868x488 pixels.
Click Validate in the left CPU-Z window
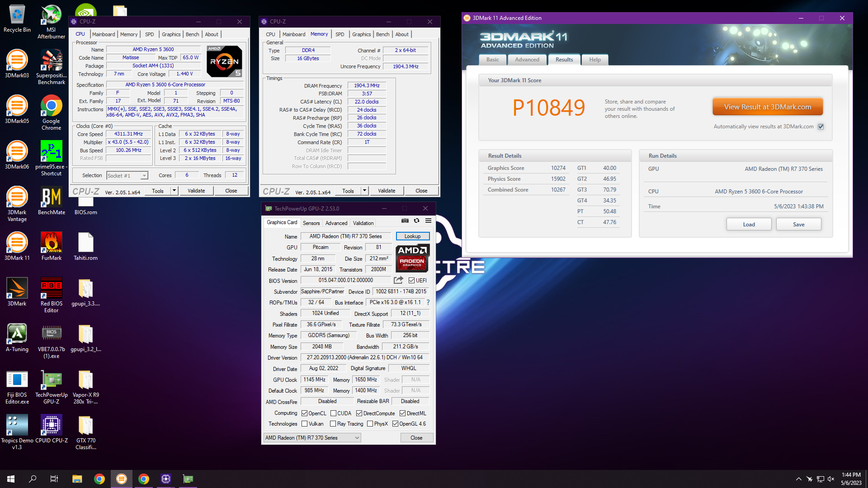pos(196,191)
